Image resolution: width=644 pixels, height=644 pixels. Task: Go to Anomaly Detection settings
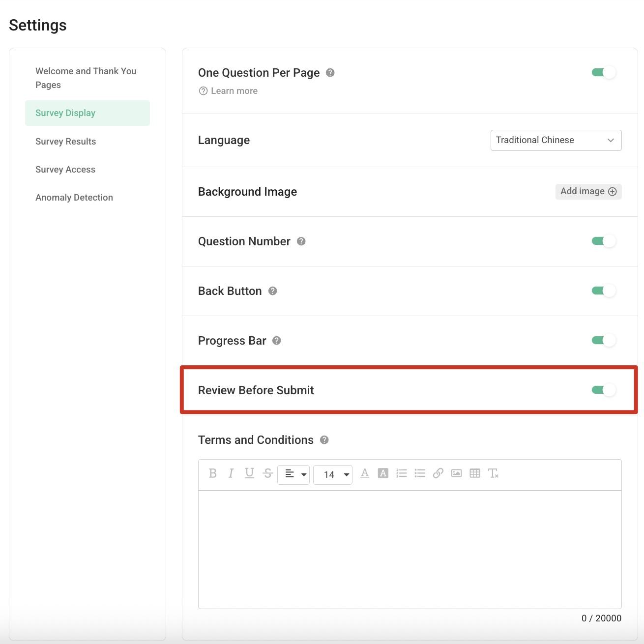[74, 197]
